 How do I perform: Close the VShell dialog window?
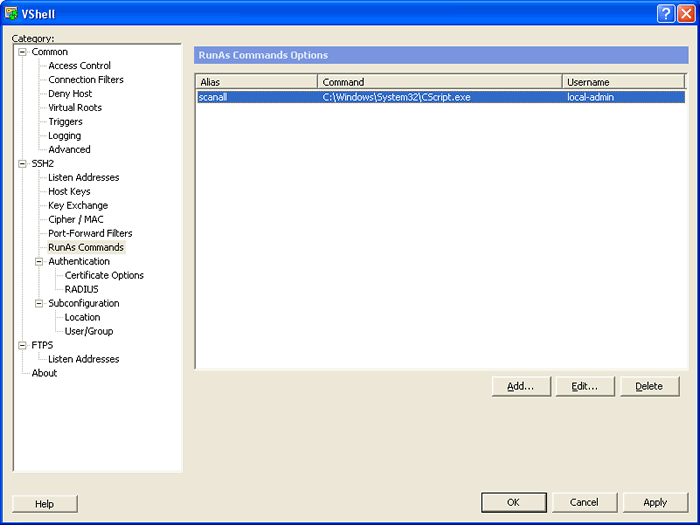686,13
